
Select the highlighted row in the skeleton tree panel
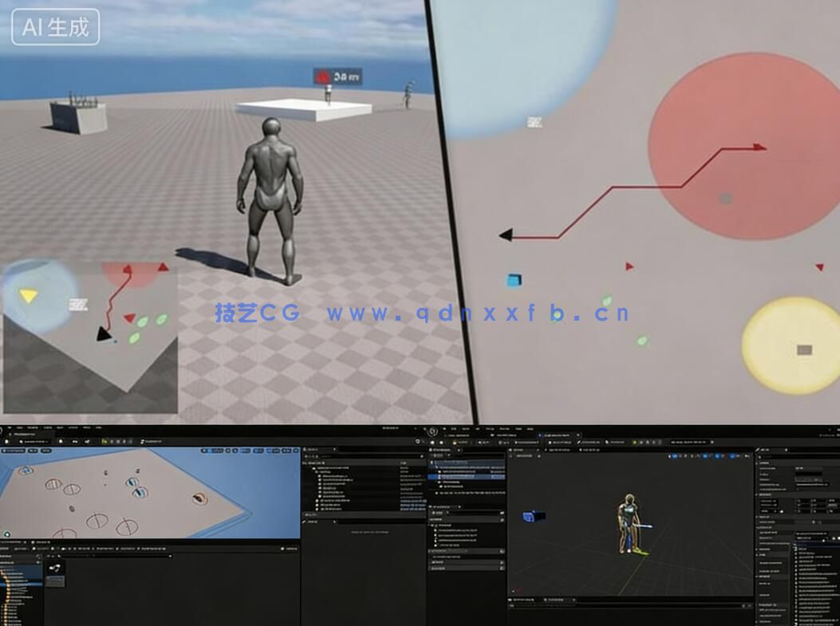(468, 476)
